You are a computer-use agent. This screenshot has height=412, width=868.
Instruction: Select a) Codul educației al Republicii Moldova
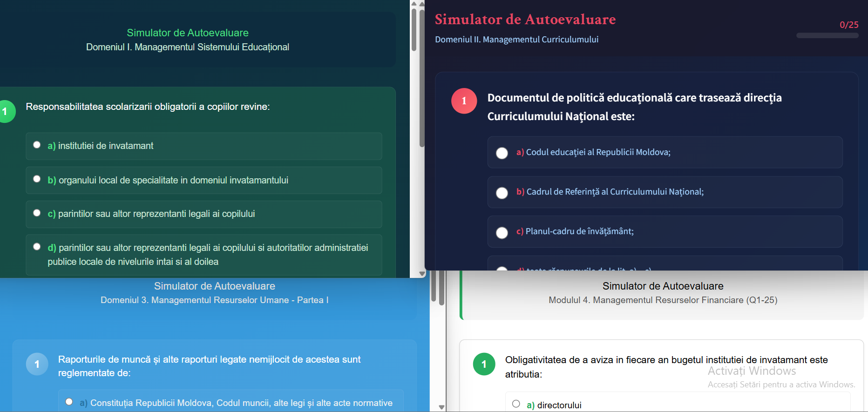coord(502,153)
